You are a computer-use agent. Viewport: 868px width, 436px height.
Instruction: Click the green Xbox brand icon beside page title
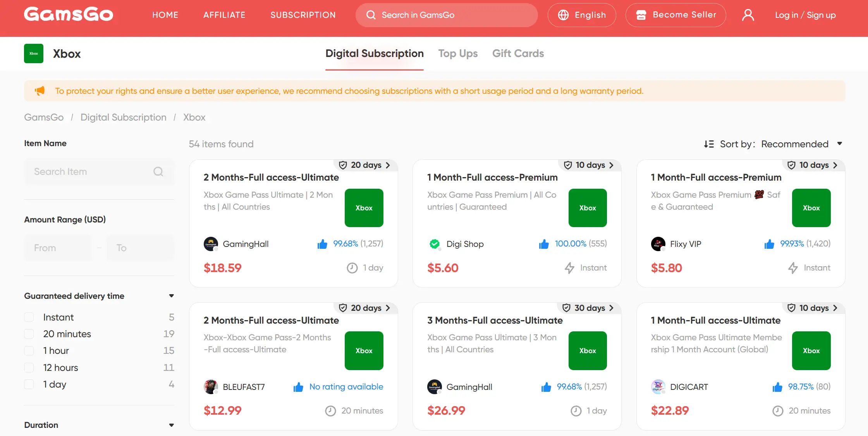click(x=34, y=53)
